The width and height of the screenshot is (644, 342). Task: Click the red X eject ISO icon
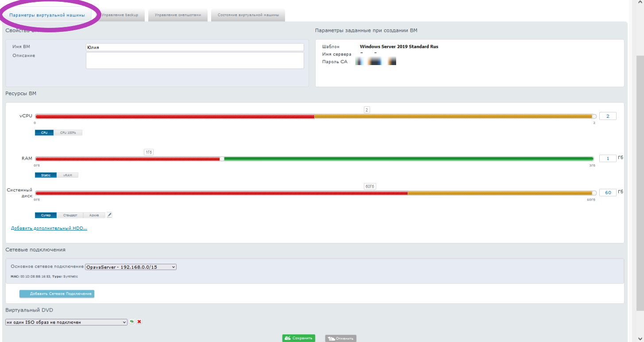[139, 322]
